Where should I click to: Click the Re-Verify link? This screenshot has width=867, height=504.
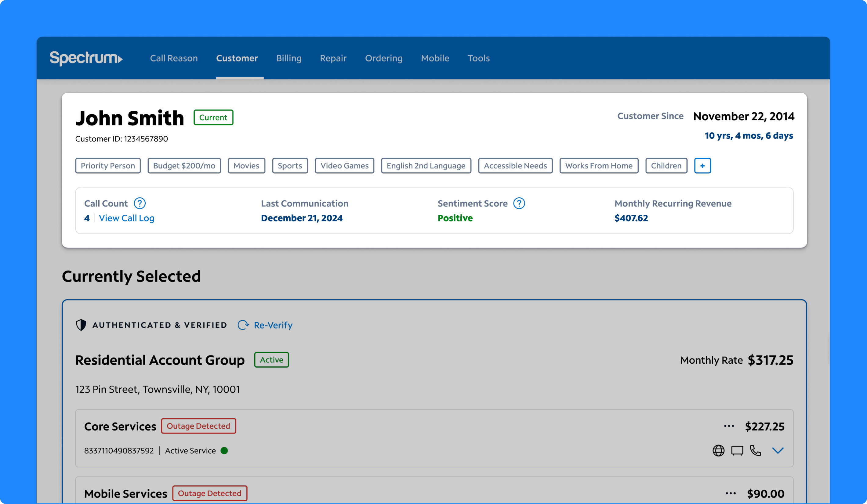click(x=273, y=325)
